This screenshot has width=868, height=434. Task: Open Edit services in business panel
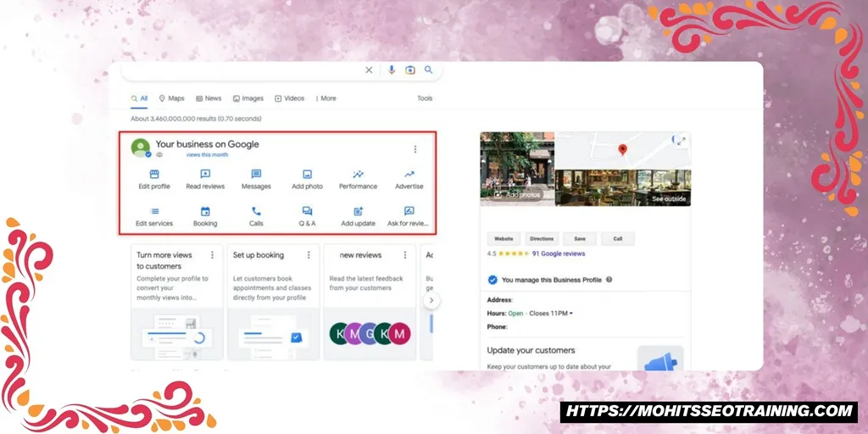click(154, 217)
